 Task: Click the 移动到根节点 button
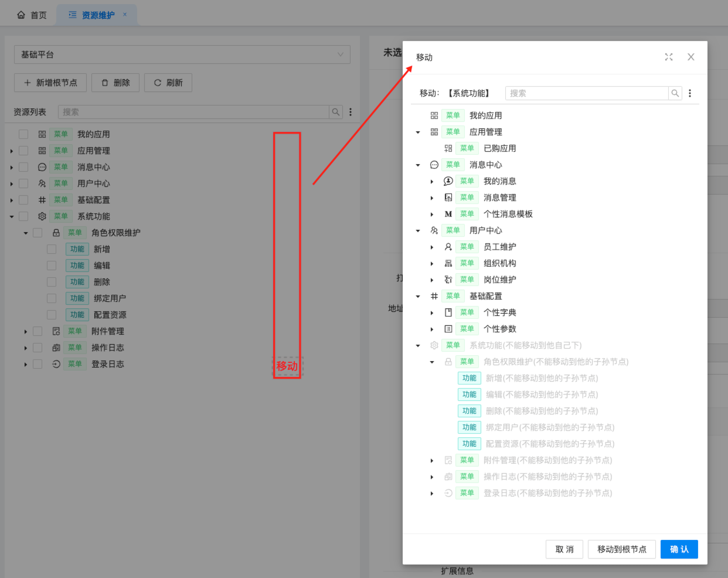[621, 549]
